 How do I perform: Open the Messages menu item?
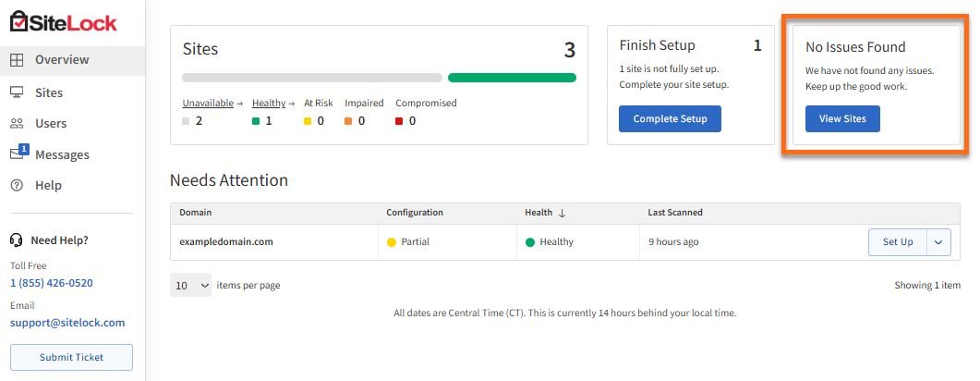tap(62, 154)
